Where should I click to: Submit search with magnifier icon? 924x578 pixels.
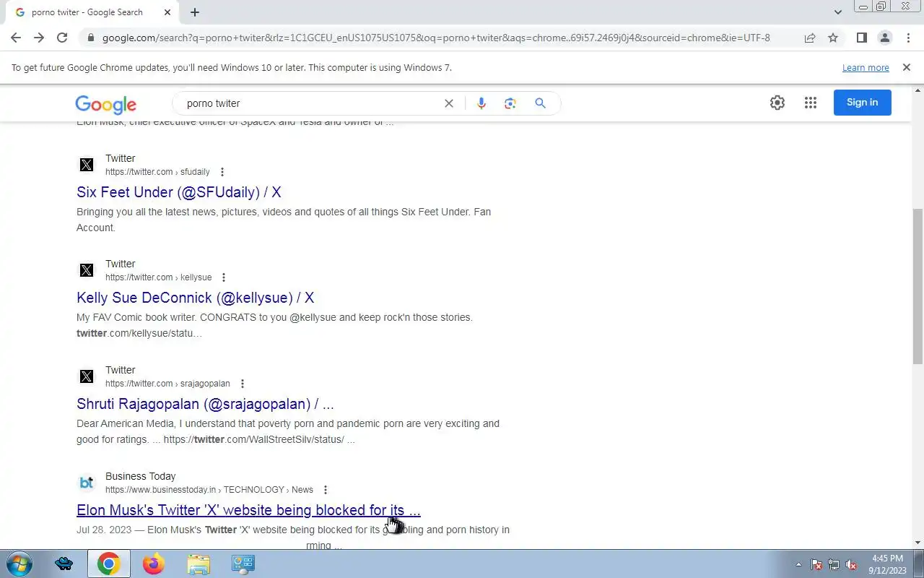540,103
